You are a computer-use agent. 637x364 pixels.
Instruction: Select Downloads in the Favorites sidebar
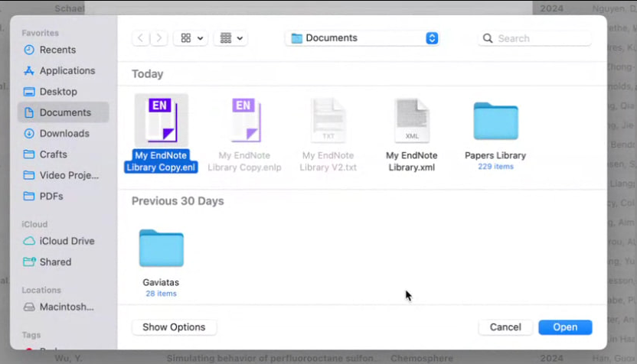click(64, 133)
